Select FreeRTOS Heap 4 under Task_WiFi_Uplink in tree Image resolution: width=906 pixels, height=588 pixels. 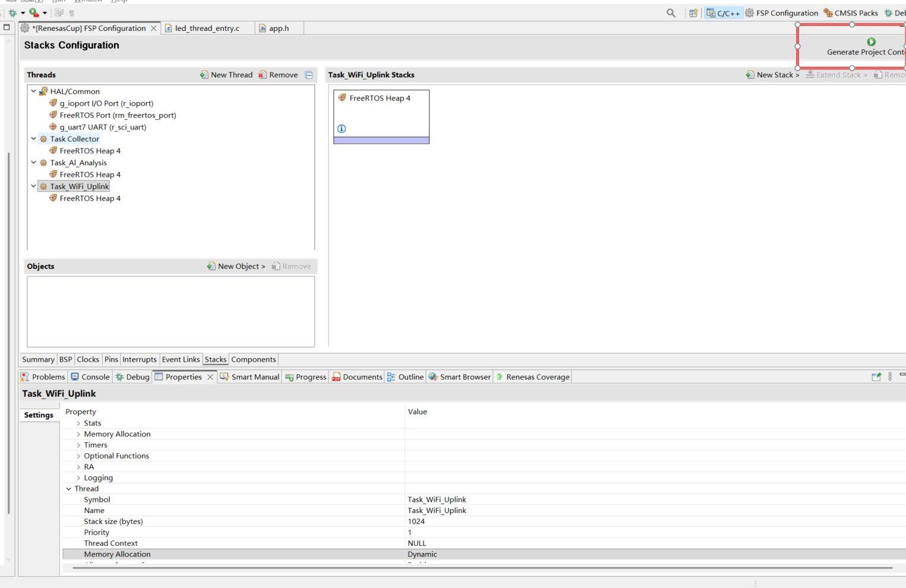click(x=90, y=198)
